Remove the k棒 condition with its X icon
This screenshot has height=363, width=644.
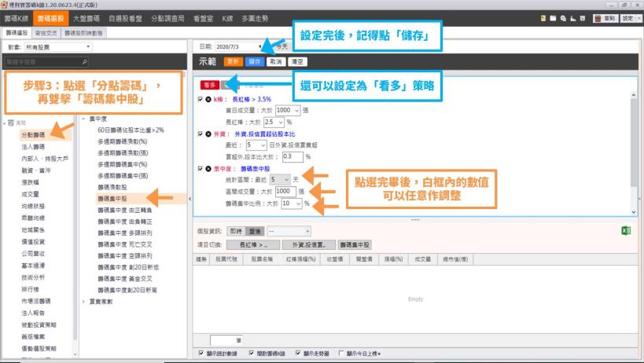[208, 99]
